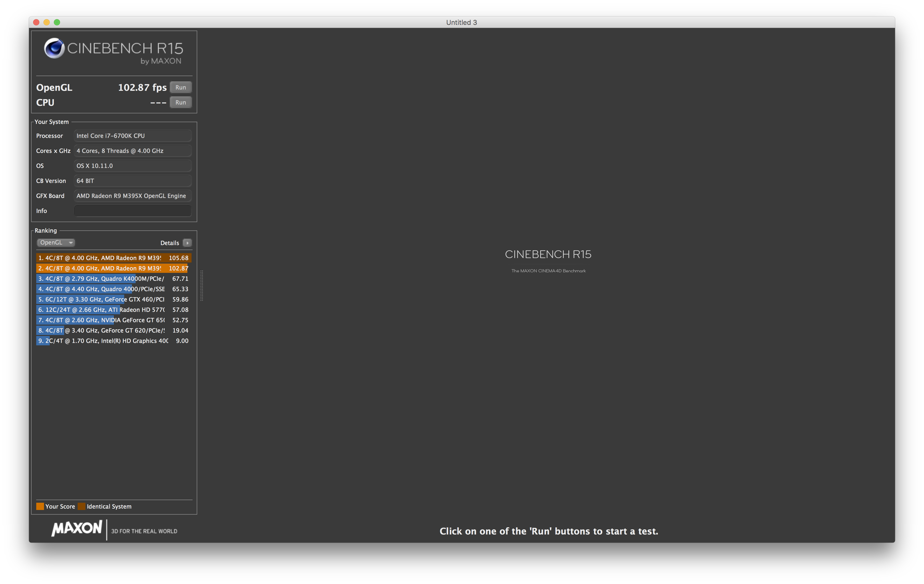
Task: Run the OpenGL benchmark test
Action: [180, 87]
